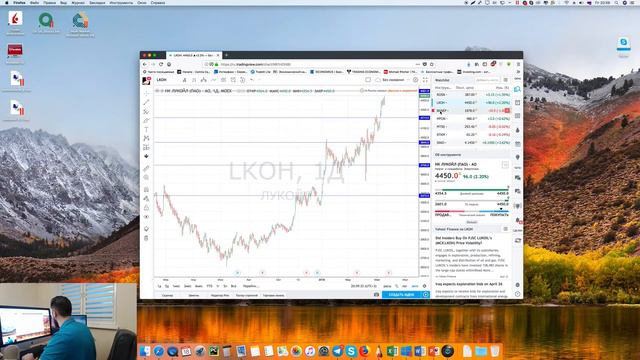Open the Finder icon in Dock

144,351
